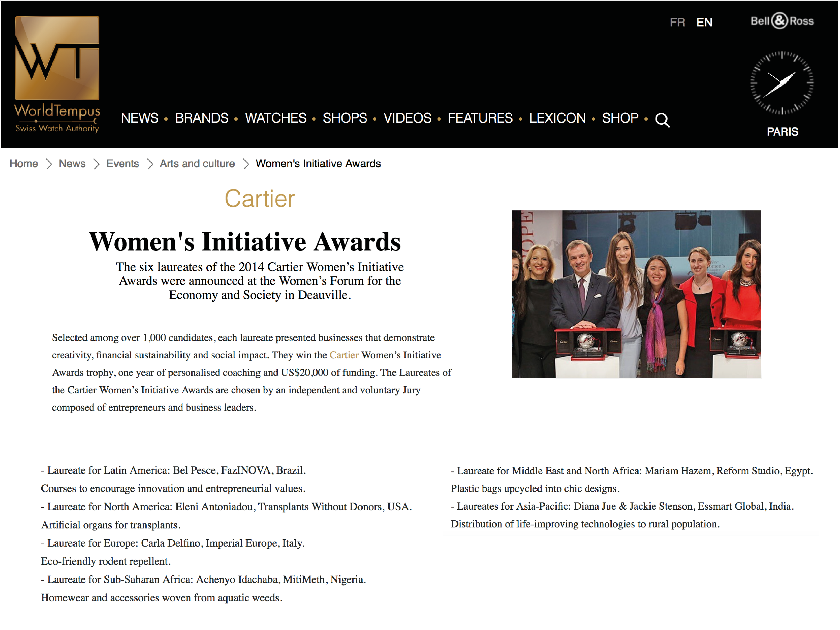The image size is (840, 630).
Task: Click the search magnifier icon
Action: [x=662, y=120]
